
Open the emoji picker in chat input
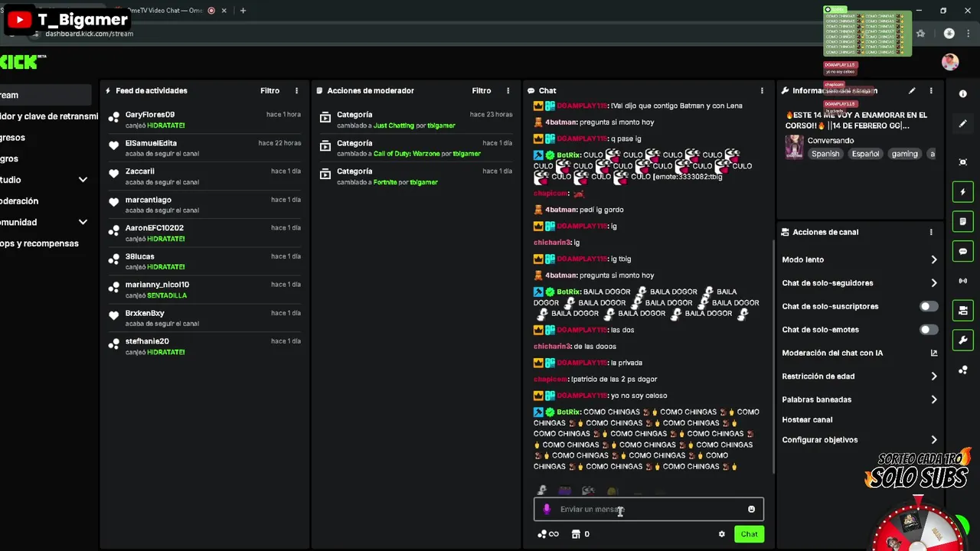[751, 509]
